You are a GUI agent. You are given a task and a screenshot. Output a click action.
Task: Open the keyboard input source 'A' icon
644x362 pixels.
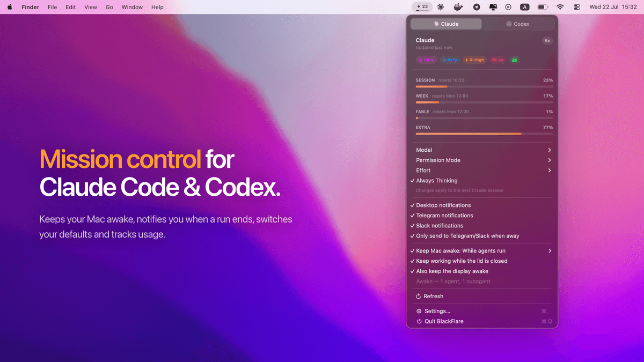pyautogui.click(x=525, y=7)
